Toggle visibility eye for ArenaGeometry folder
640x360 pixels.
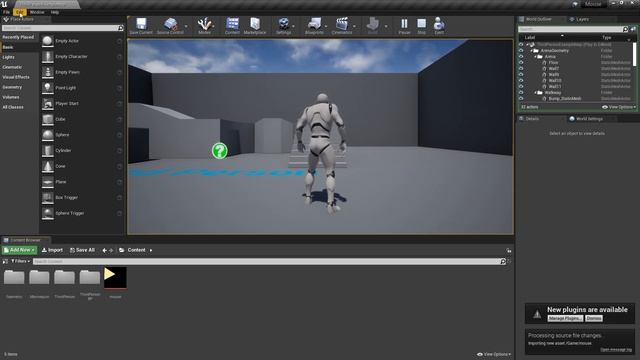pos(521,51)
